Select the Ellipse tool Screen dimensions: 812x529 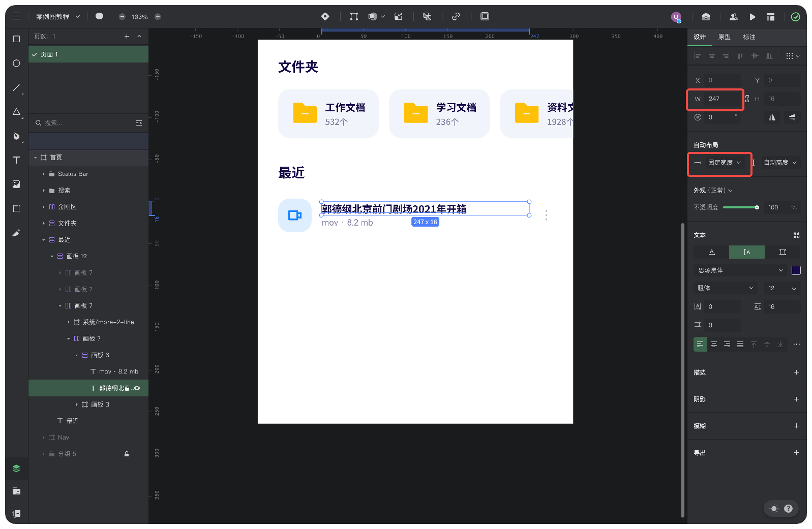16,64
